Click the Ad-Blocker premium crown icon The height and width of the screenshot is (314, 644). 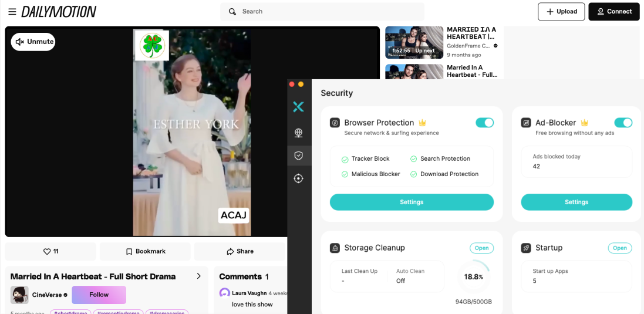click(584, 123)
